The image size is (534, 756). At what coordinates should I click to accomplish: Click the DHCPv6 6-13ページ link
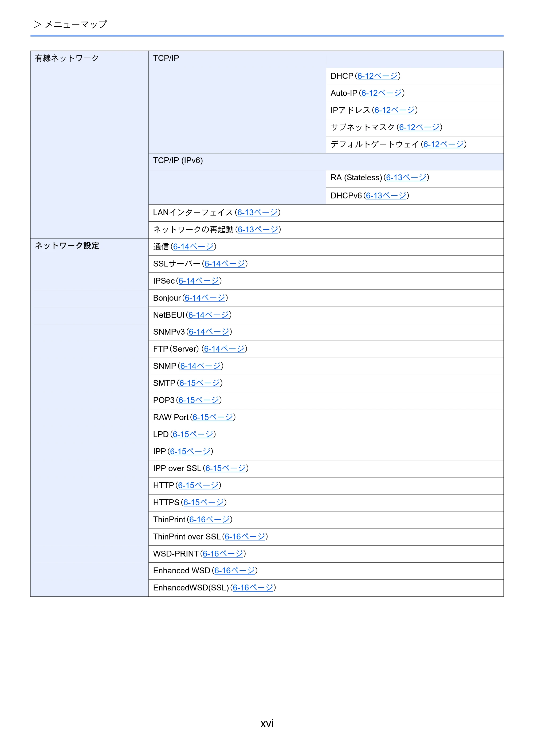pos(386,196)
